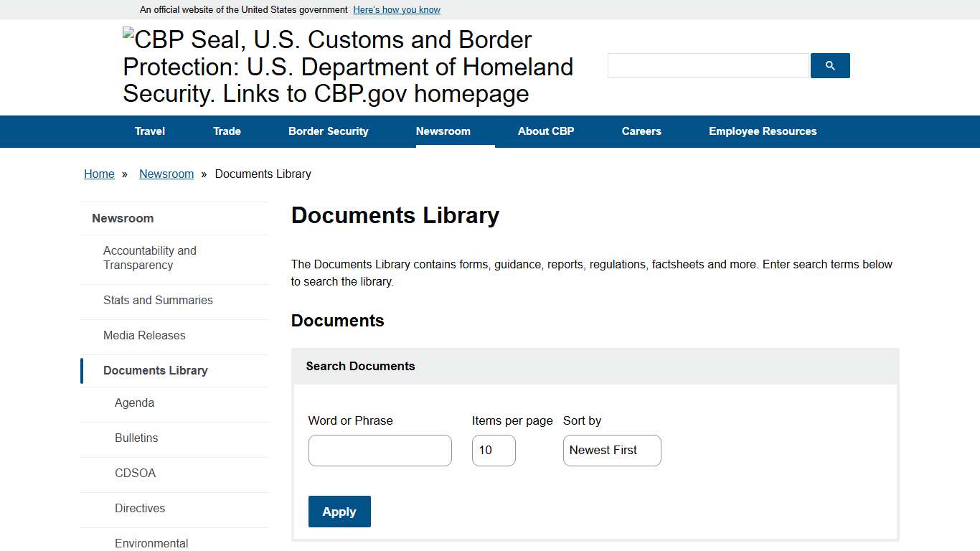The image size is (980, 551).
Task: Open the Newsroom navigation tab
Action: coord(443,131)
